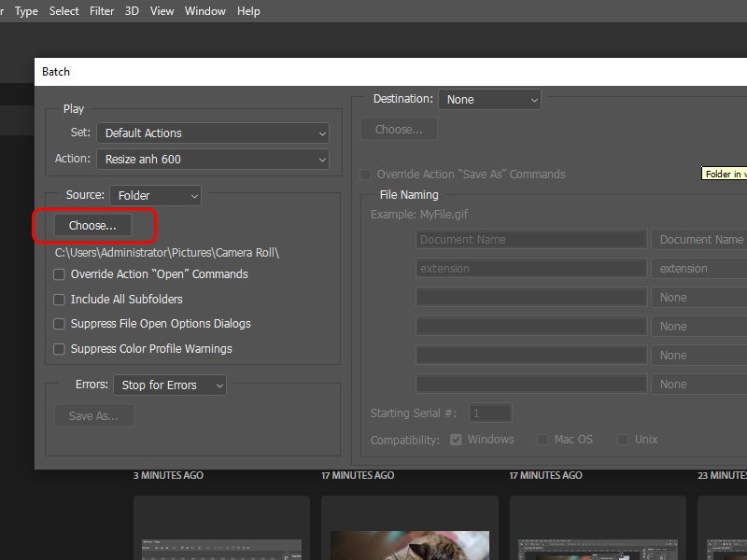
Task: Open the Window menu
Action: pyautogui.click(x=204, y=11)
